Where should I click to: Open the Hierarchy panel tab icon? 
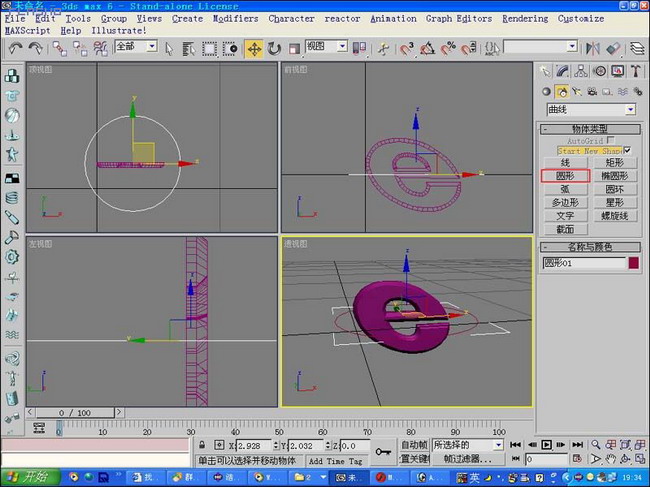point(581,71)
